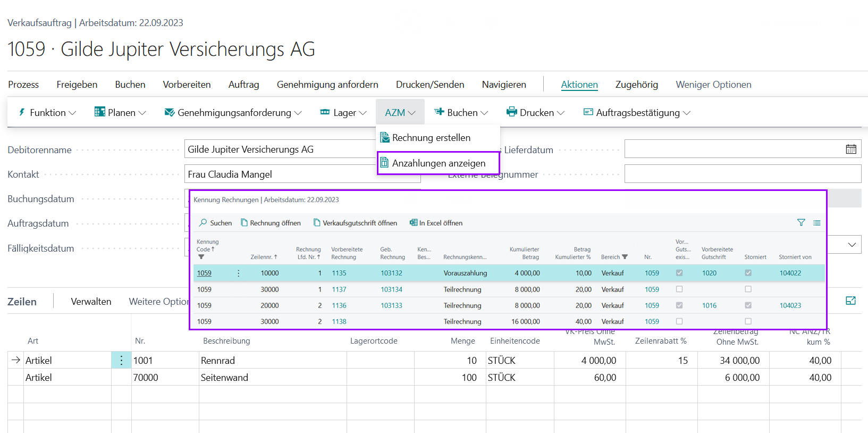
Task: Open the dropdown chevron beside Fälligkeitsdatum row
Action: pyautogui.click(x=852, y=245)
